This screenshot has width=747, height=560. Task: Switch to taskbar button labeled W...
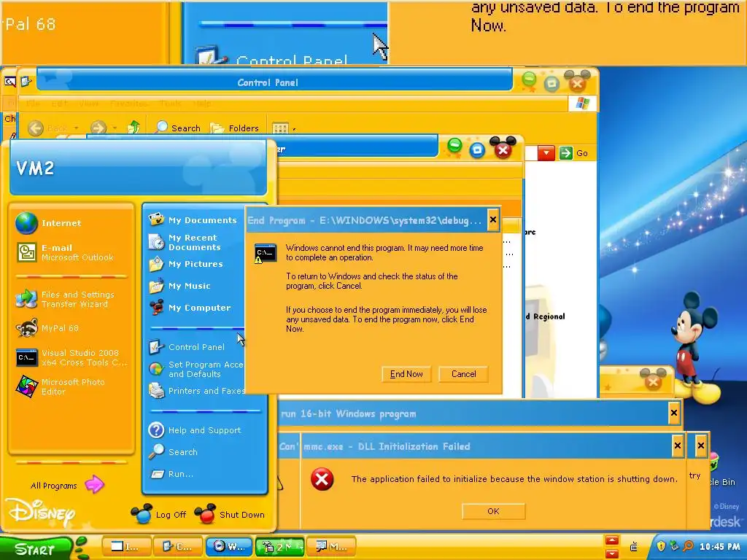point(230,547)
